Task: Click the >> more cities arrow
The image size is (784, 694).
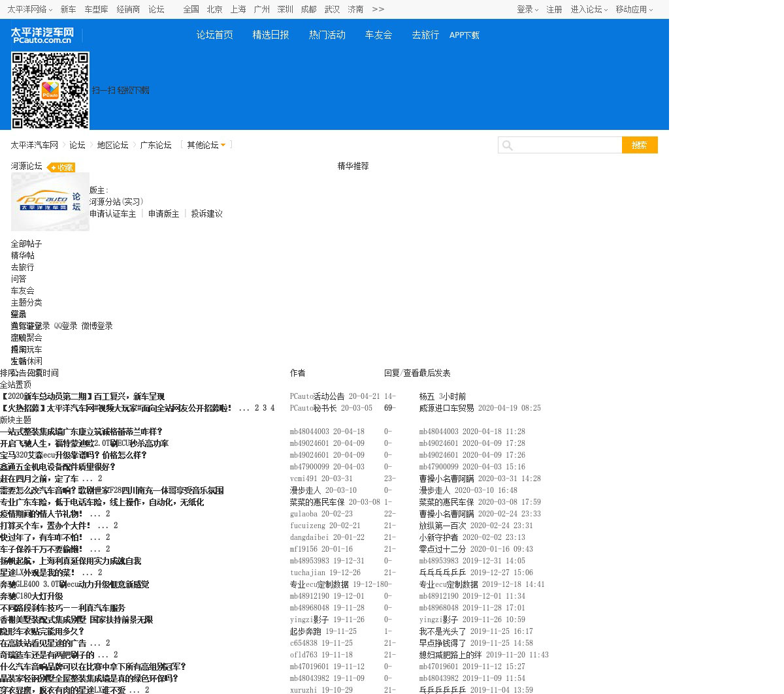Action: (x=378, y=9)
